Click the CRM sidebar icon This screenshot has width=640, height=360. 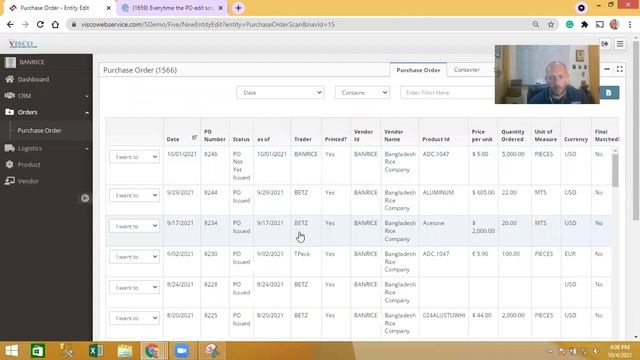click(9, 96)
